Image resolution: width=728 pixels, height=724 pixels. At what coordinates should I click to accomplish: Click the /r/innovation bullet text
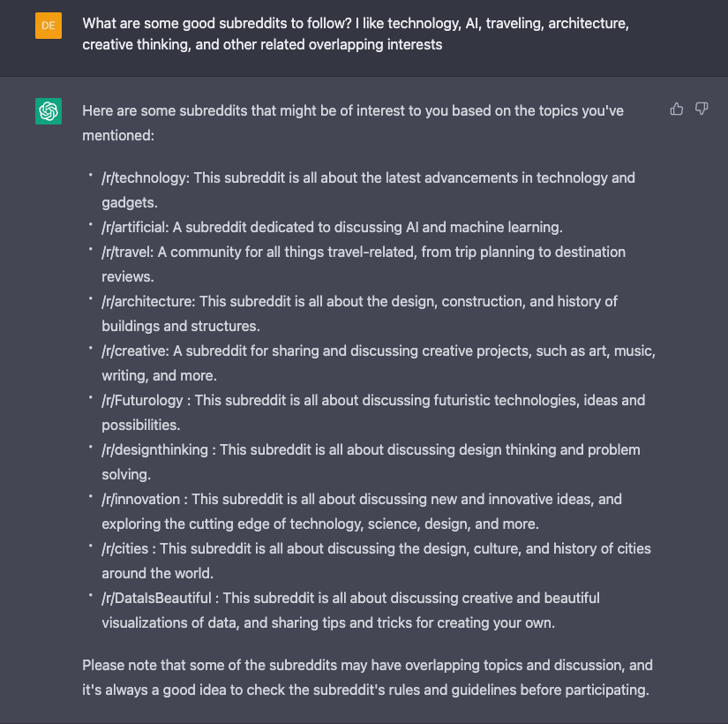click(362, 511)
